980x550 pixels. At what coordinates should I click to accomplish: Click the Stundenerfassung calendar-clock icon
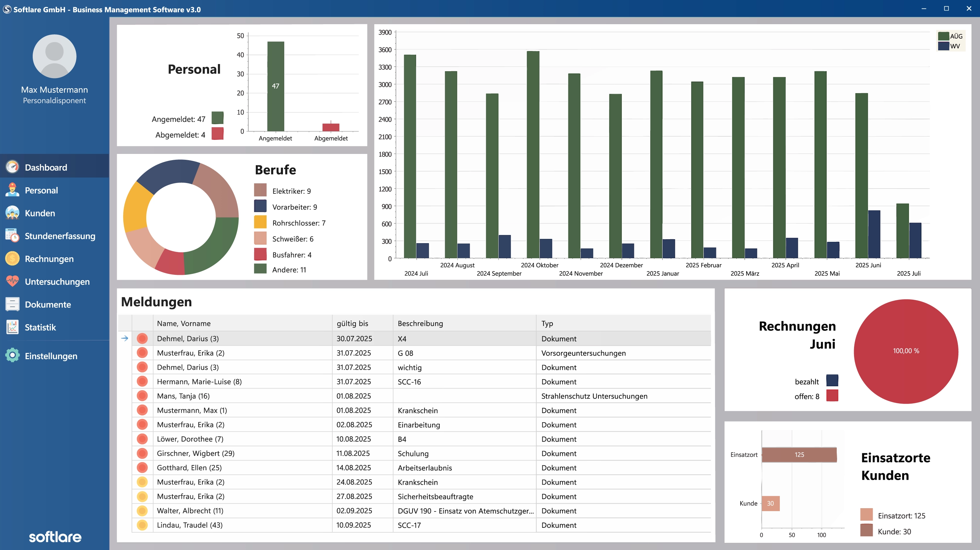pyautogui.click(x=12, y=236)
